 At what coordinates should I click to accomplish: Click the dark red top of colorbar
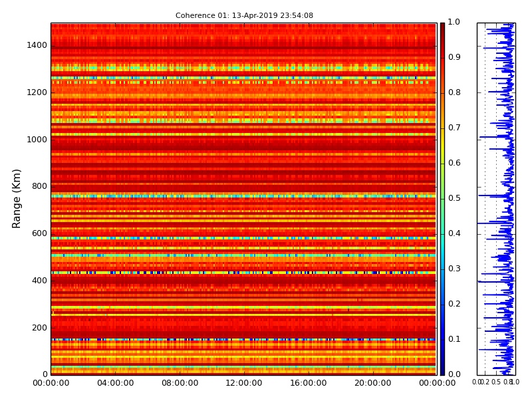pyautogui.click(x=442, y=27)
